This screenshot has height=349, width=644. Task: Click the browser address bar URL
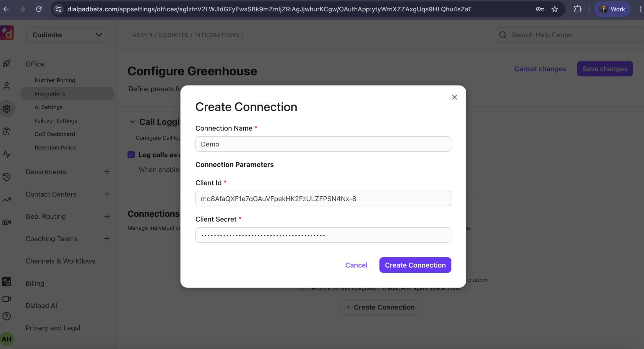(x=269, y=9)
